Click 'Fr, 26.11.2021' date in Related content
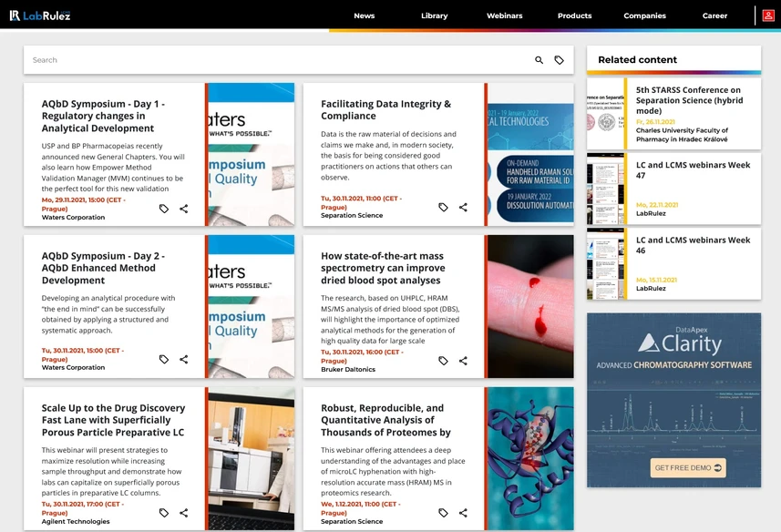The width and height of the screenshot is (781, 532). coord(655,122)
